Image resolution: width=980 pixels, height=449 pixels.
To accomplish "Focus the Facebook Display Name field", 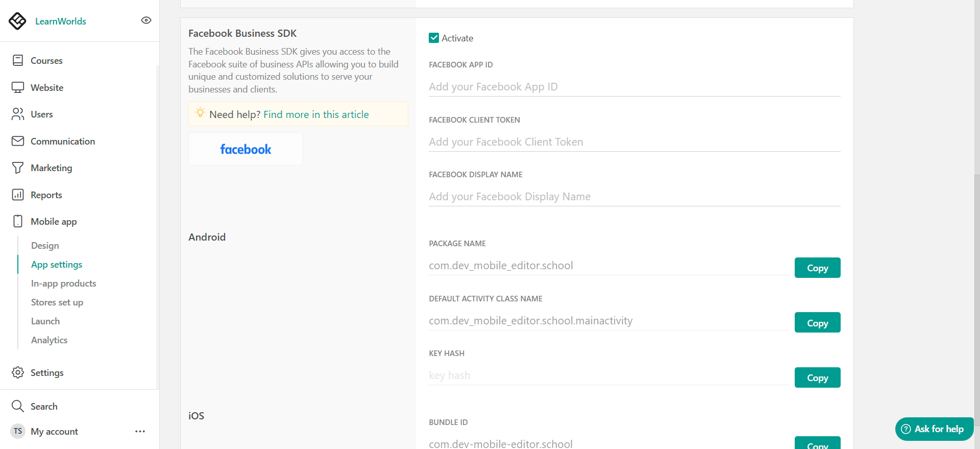I will coord(634,197).
